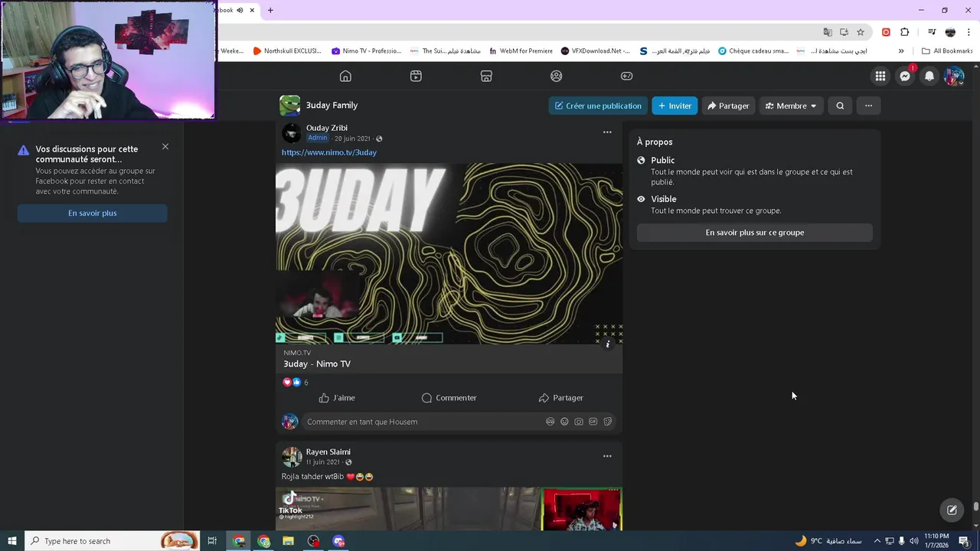Open Chrome three-dot menu
980x551 pixels.
(x=969, y=32)
